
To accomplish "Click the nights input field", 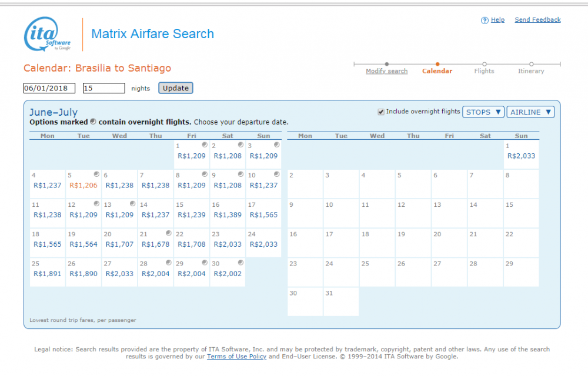I will pyautogui.click(x=103, y=88).
